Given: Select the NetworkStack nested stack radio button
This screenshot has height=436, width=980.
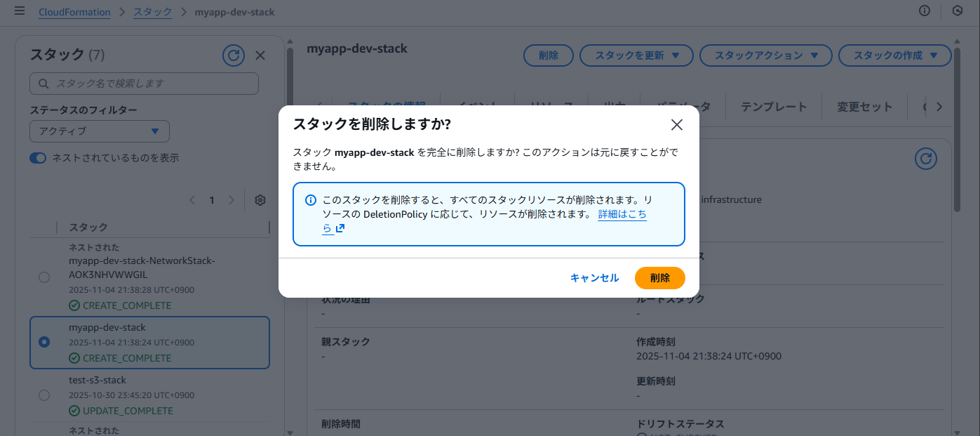Looking at the screenshot, I should coord(44,277).
